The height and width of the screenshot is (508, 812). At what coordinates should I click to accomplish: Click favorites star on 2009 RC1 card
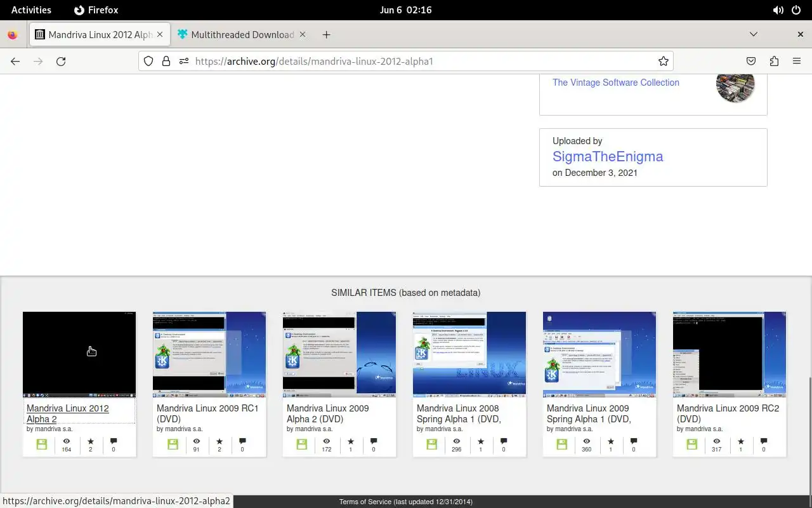(219, 441)
